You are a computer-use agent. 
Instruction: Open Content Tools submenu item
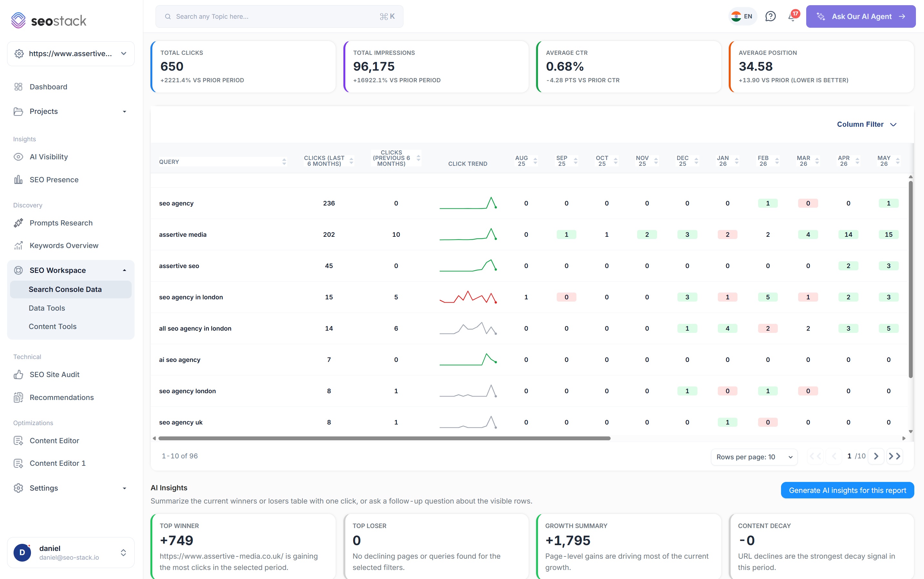53,327
